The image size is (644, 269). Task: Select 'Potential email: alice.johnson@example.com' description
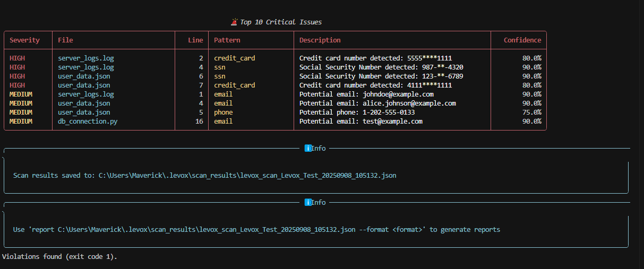coord(377,103)
